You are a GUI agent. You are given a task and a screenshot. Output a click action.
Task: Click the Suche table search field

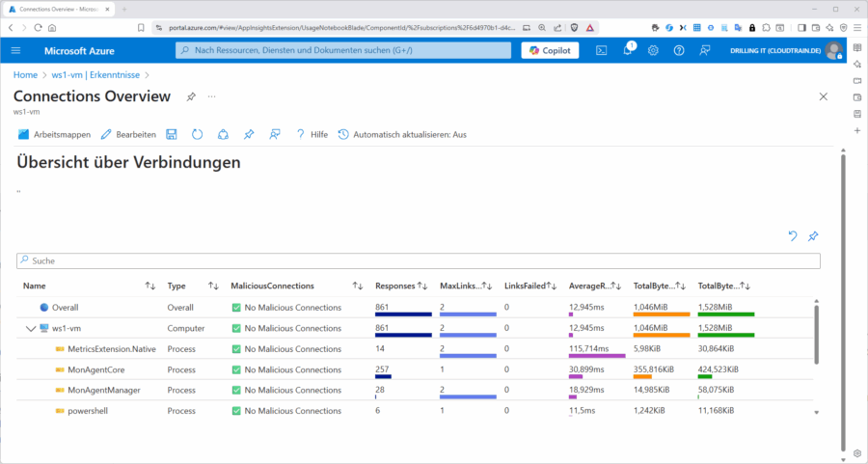(419, 260)
